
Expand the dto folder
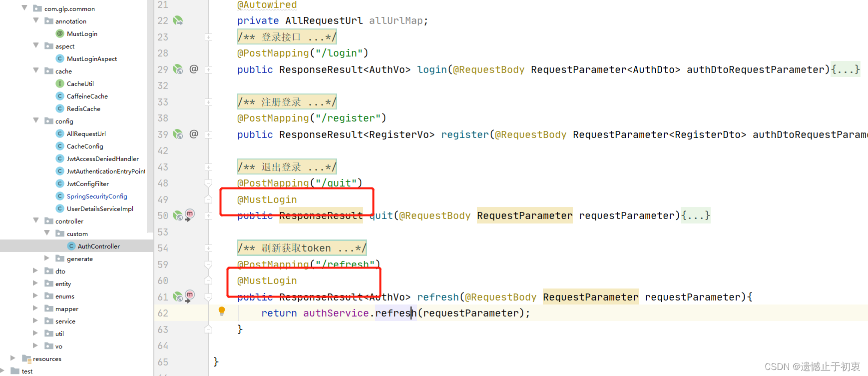click(x=35, y=270)
